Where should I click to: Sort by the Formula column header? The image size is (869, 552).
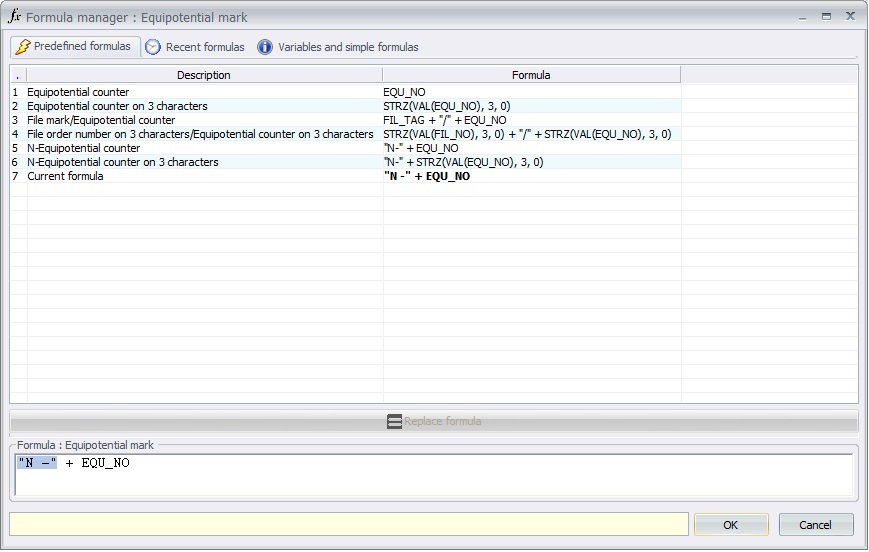[x=530, y=75]
